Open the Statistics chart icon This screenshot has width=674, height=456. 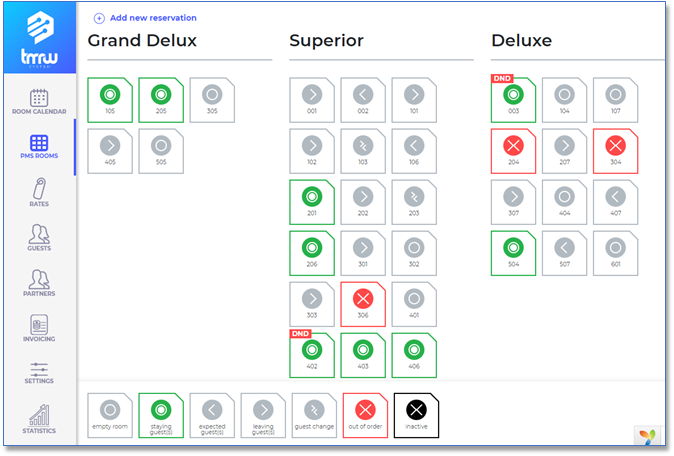(x=39, y=419)
